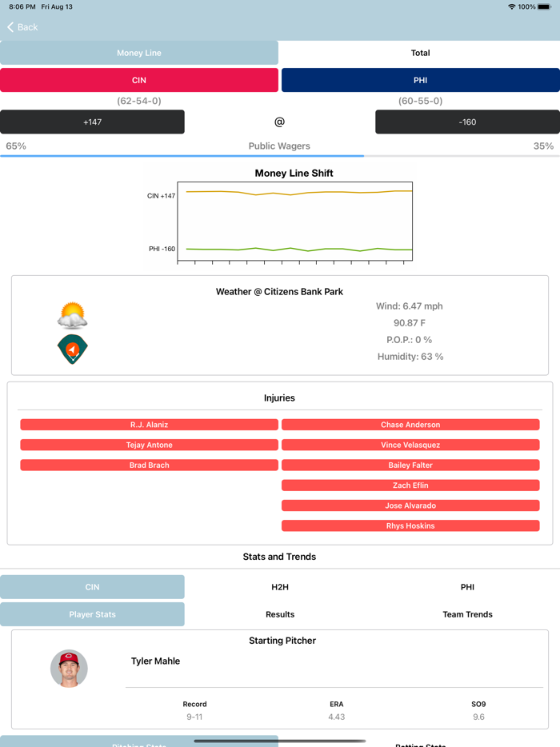The height and width of the screenshot is (747, 560).
Task: Tap the ballpark wind direction icon
Action: [x=73, y=350]
